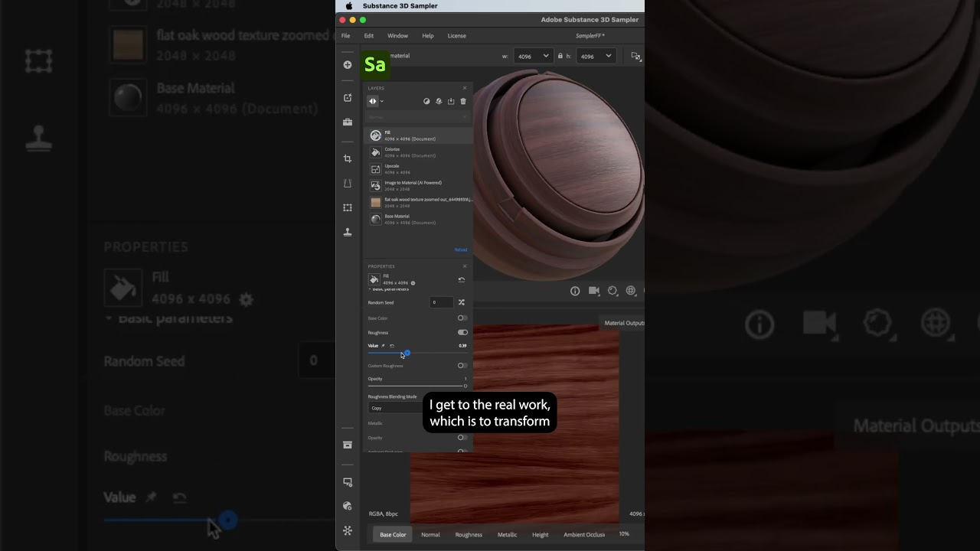Viewport: 980px width, 551px height.
Task: Open the toolbox icon in left sidebar
Action: pyautogui.click(x=348, y=122)
